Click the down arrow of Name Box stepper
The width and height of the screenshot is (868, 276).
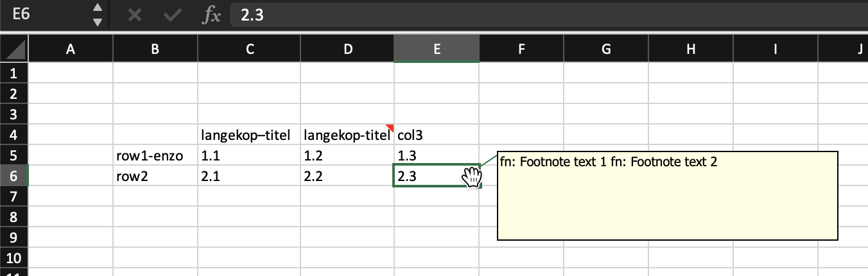coord(97,22)
